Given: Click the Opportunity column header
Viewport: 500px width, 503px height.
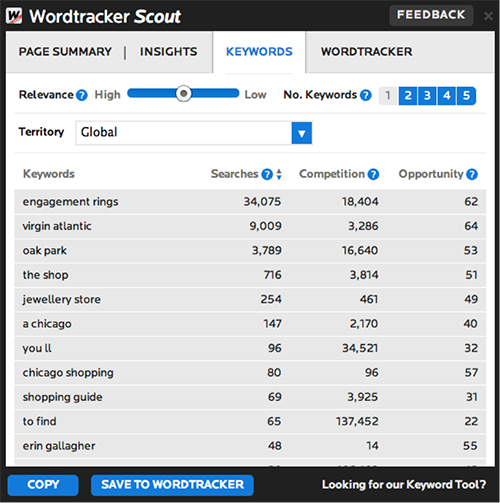Looking at the screenshot, I should (x=431, y=174).
